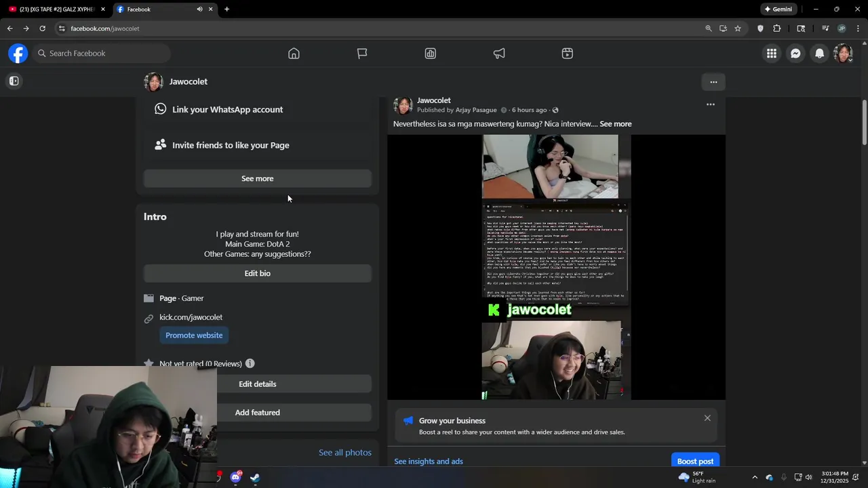Go forward in browser history
The height and width of the screenshot is (488, 868).
pos(26,28)
